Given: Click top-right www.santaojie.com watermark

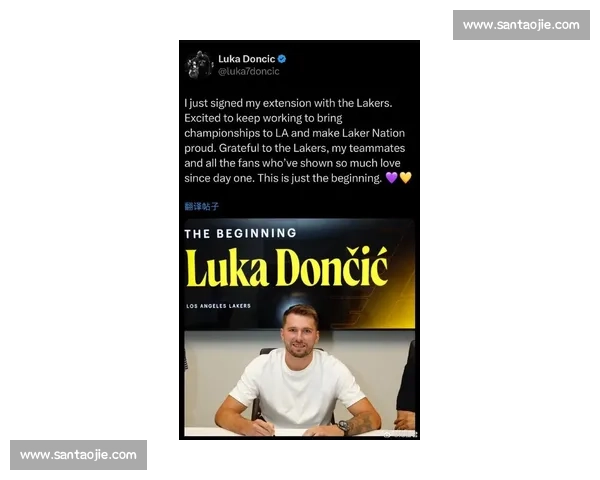Looking at the screenshot, I should (x=521, y=25).
